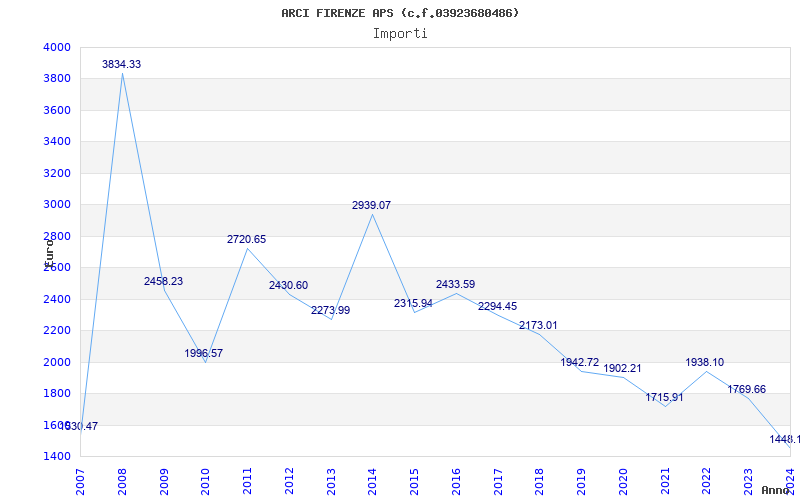This screenshot has height=500, width=800.
Task: Click the 2019 year on x-axis
Action: coord(581,478)
